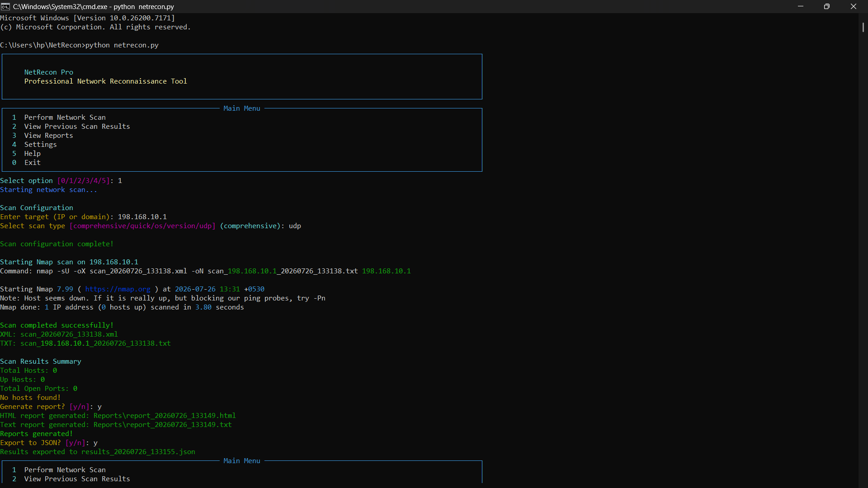Click 'View Previous Scan Results' in first Main Menu

(x=77, y=127)
